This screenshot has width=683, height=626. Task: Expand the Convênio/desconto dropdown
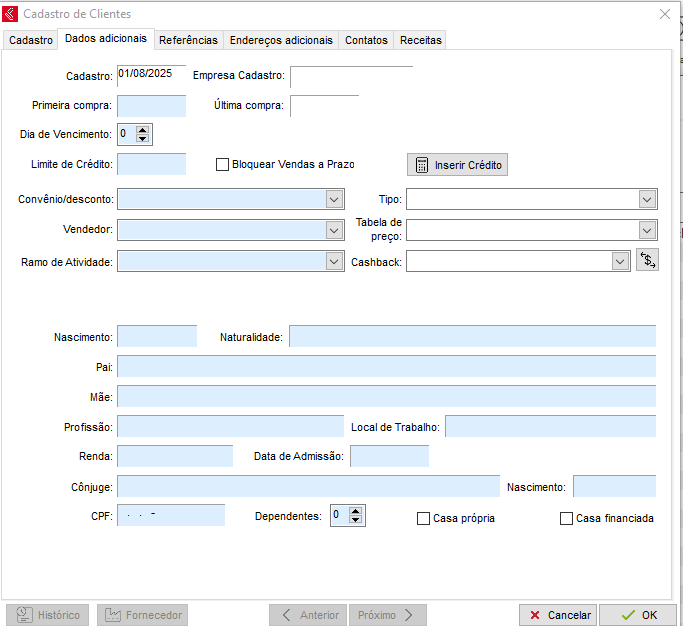pyautogui.click(x=334, y=199)
